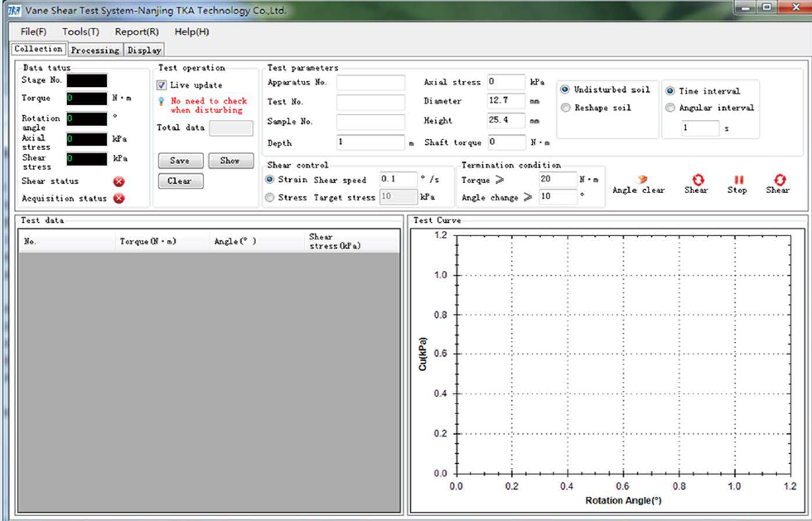Switch to the Processing tab
Screen dimensions: 812x521
coord(94,51)
